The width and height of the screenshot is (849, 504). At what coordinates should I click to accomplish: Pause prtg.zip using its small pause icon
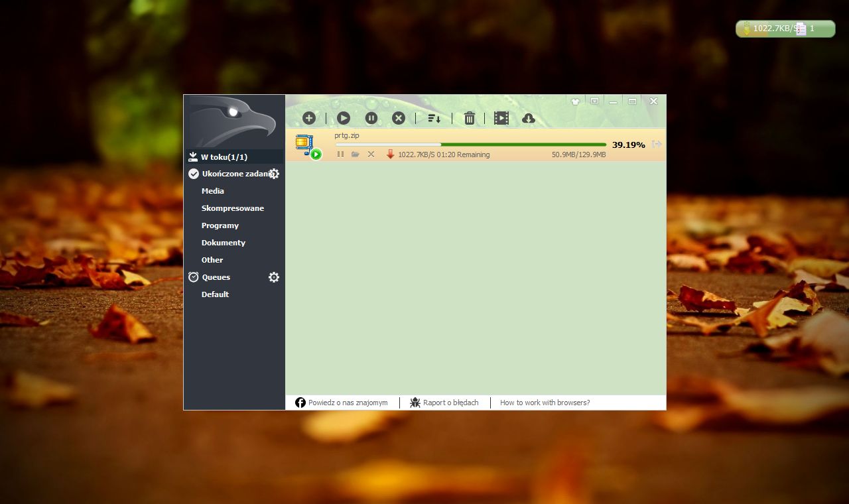[x=340, y=155]
